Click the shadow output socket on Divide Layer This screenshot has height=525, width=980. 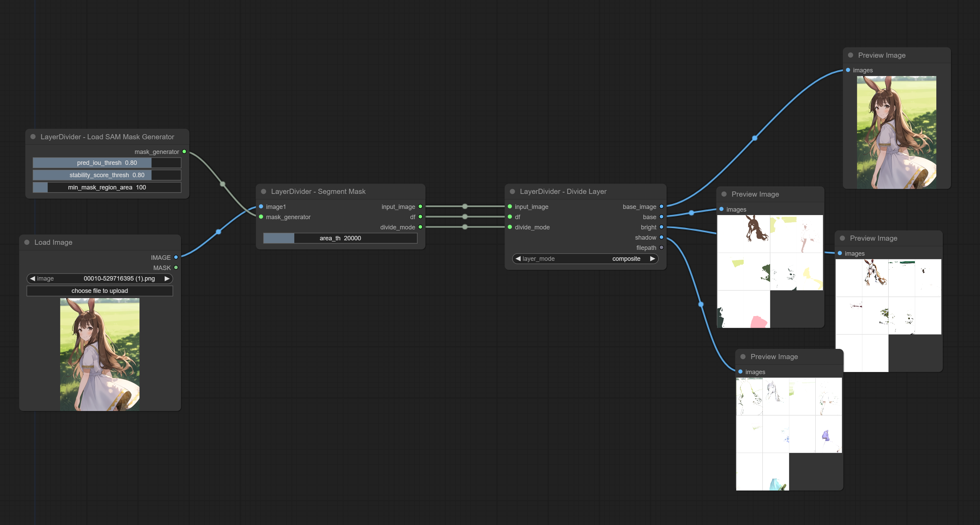click(661, 237)
